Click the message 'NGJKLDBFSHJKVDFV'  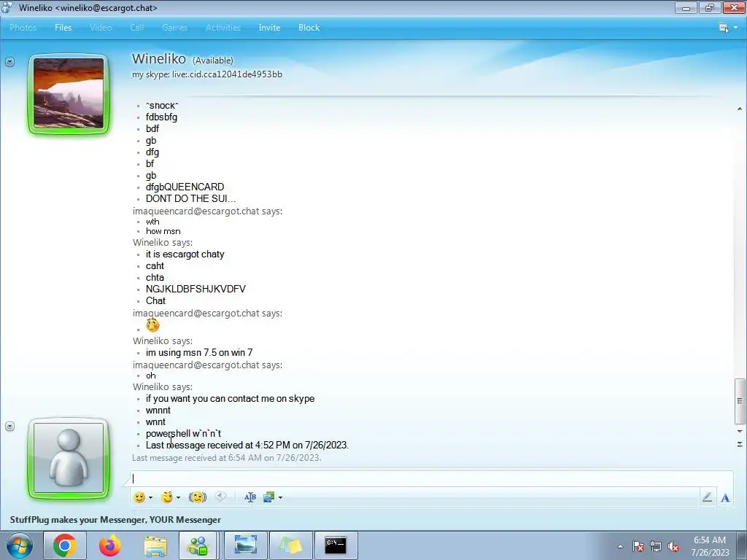[x=196, y=289]
